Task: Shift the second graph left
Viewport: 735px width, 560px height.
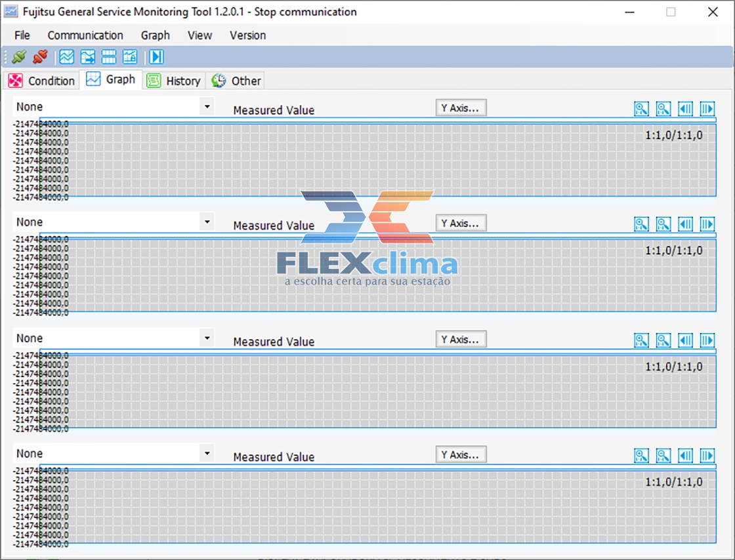Action: point(685,224)
